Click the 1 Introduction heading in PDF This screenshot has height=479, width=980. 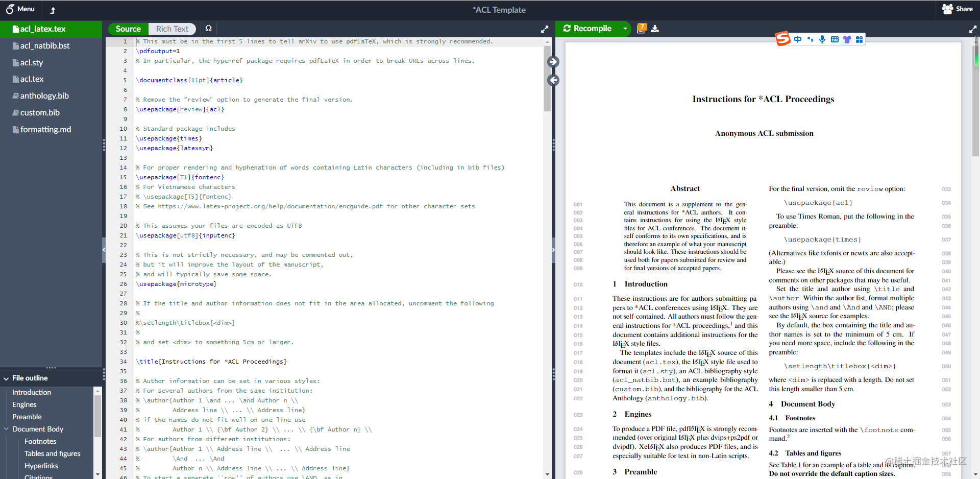point(640,284)
